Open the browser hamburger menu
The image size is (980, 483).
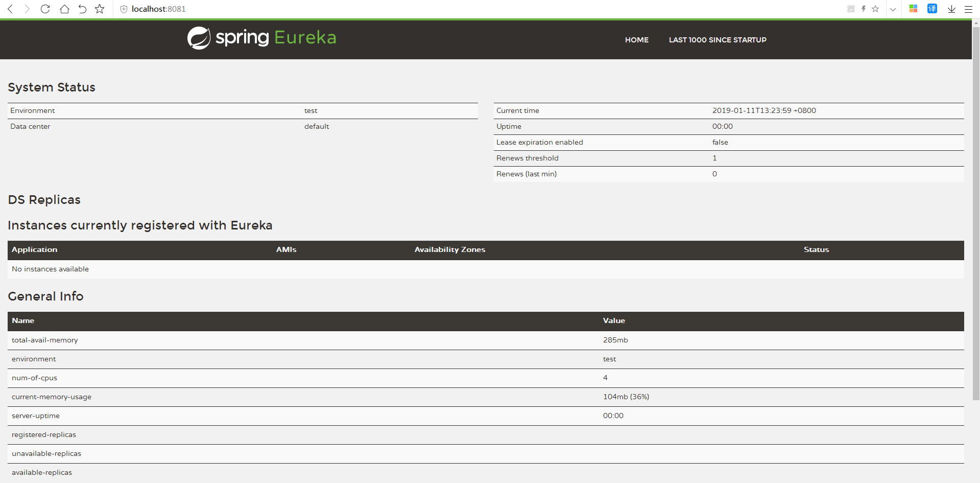coord(968,9)
